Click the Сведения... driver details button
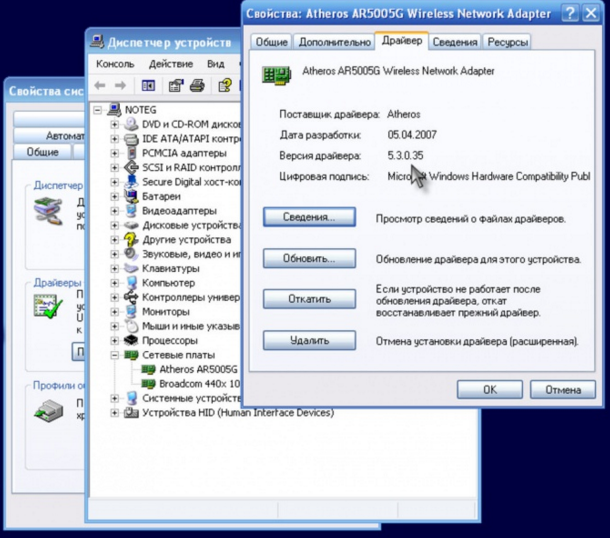610x538 pixels. click(x=309, y=217)
